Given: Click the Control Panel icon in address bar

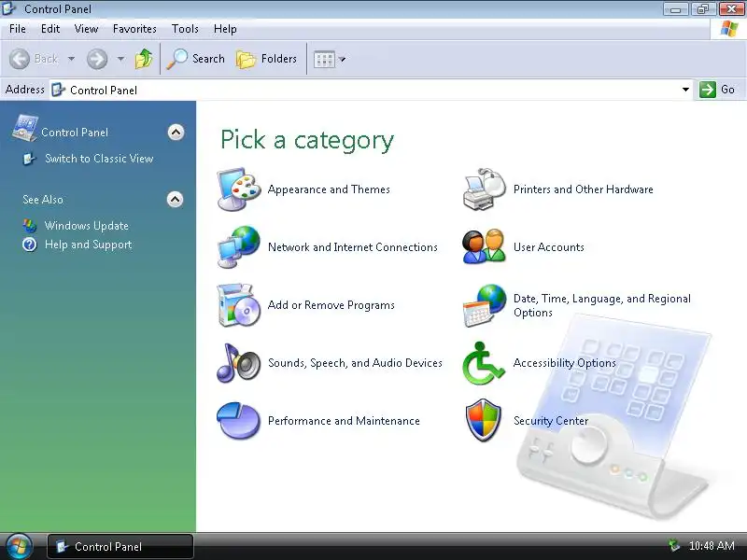Looking at the screenshot, I should coord(58,90).
